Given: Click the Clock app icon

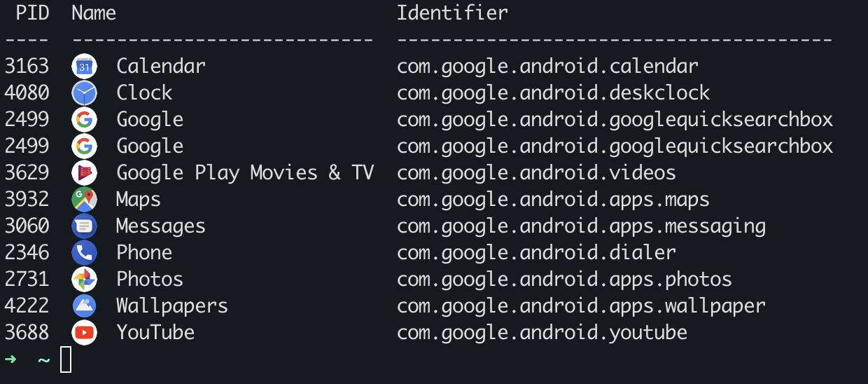Looking at the screenshot, I should coord(84,93).
